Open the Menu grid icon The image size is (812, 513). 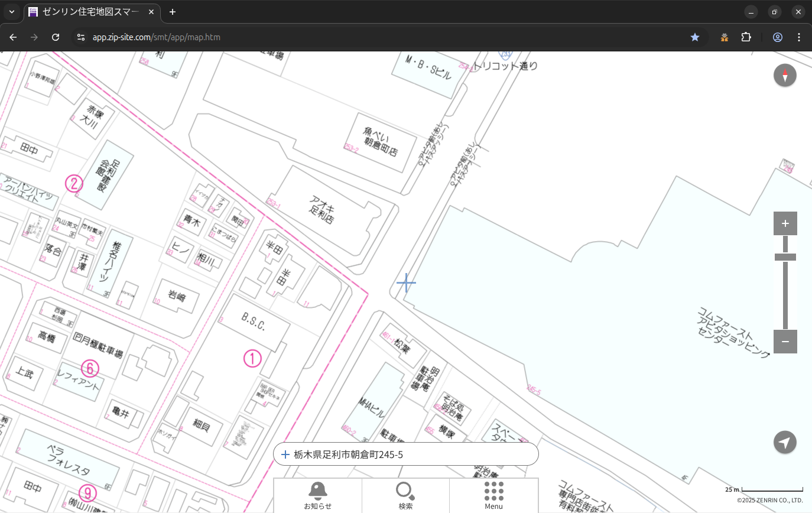493,495
